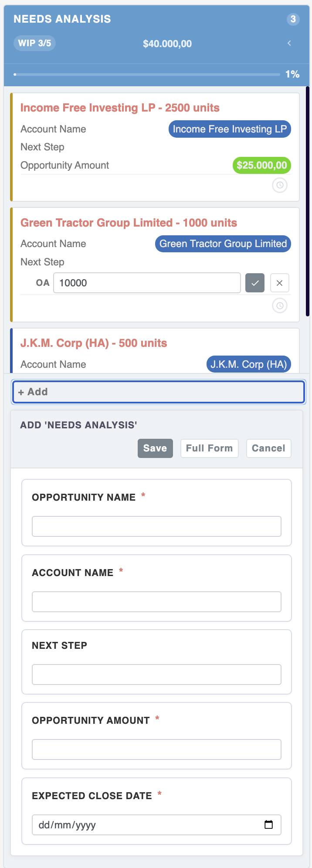Click the $25.000,00 amount badge
312x868 pixels.
(261, 165)
